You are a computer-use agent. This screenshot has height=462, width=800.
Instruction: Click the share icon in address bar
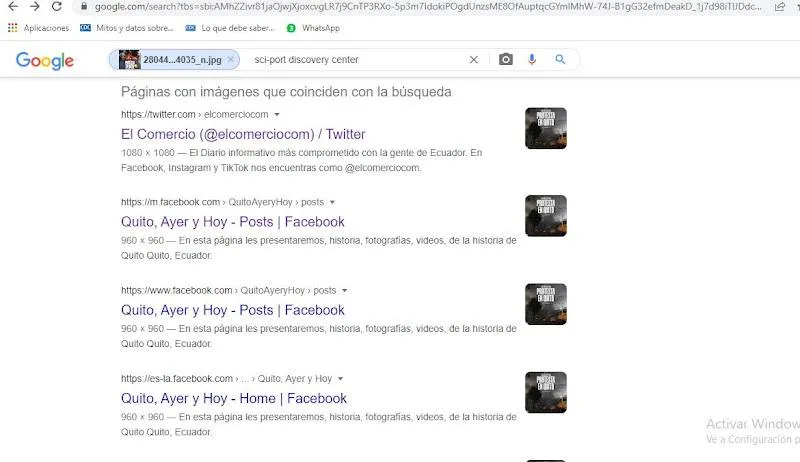[780, 7]
